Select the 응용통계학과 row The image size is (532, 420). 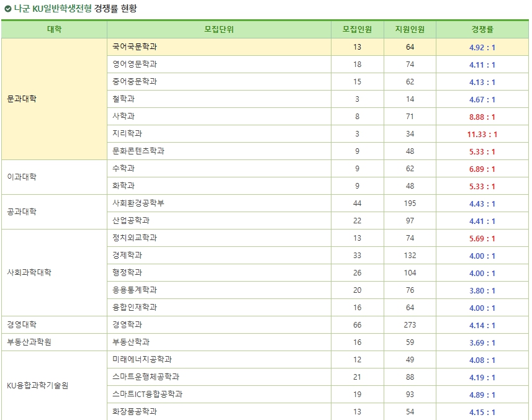(x=318, y=290)
